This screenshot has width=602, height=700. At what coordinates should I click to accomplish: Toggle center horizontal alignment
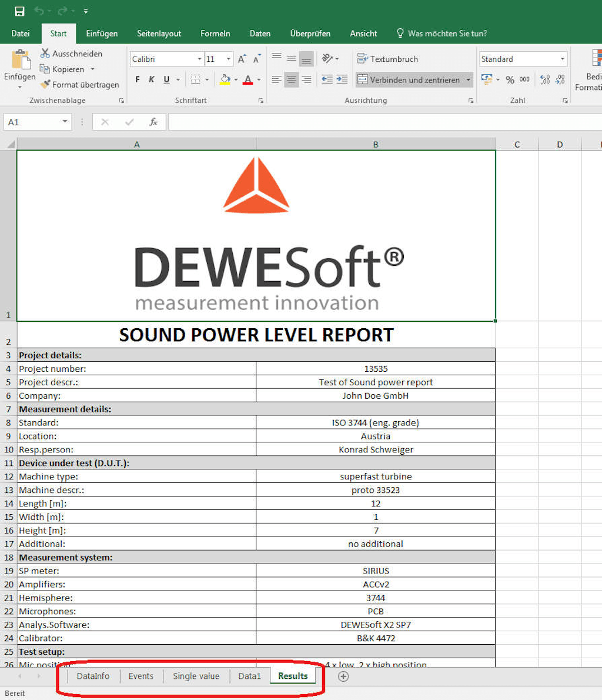292,79
